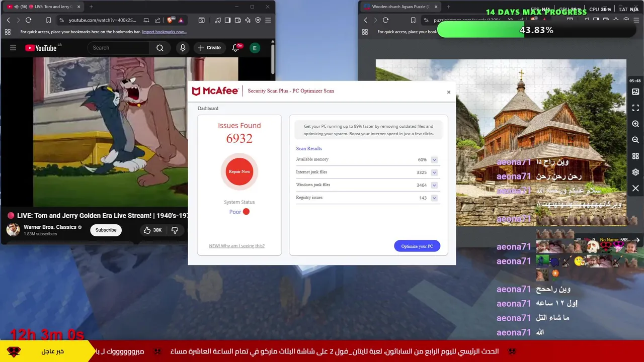Go back in the puzzle browser window
Viewport: 644px width, 362px height.
click(365, 20)
